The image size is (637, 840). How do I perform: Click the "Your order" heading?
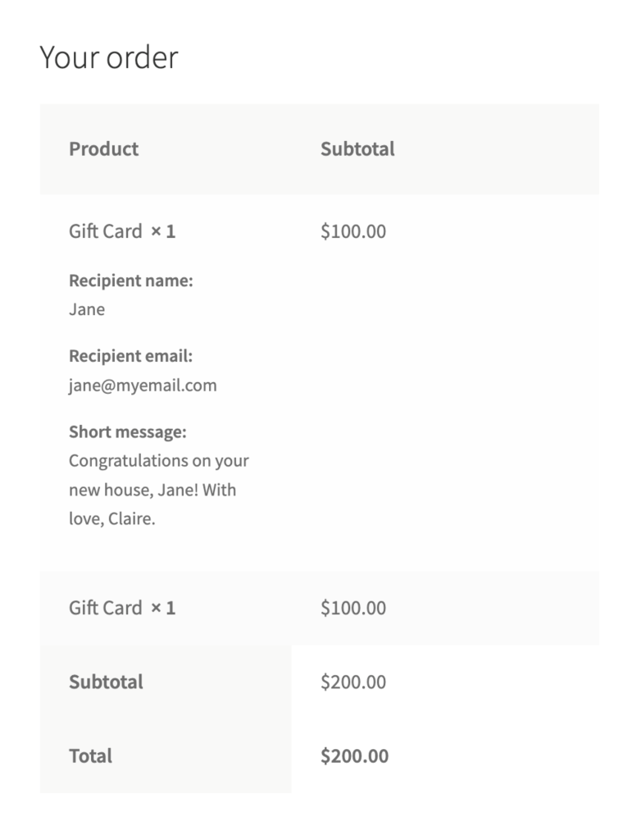click(x=108, y=58)
